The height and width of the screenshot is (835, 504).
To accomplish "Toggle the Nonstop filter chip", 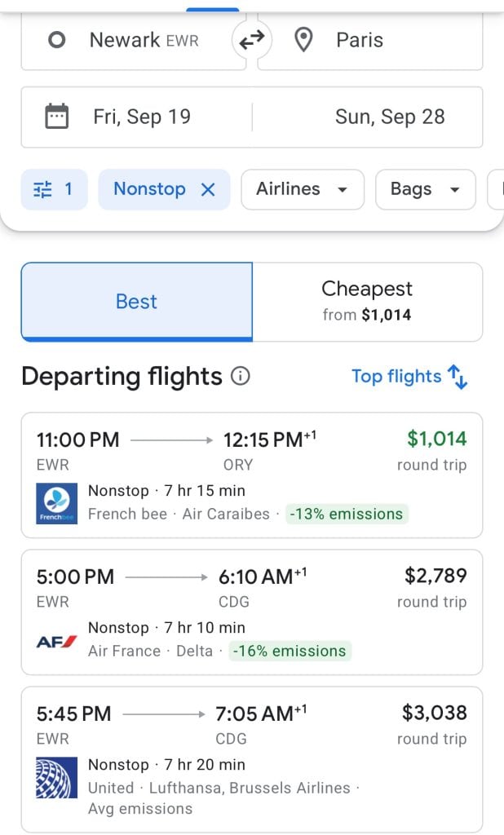I will tap(149, 189).
